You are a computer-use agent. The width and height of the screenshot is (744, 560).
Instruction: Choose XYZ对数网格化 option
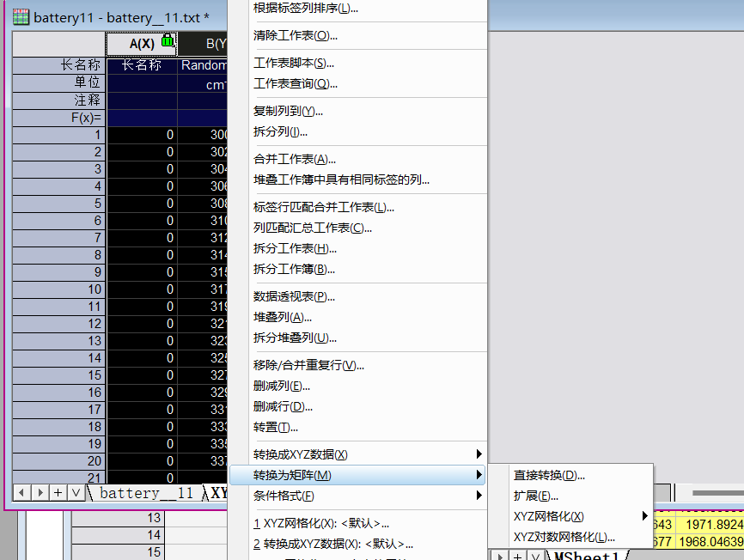564,537
